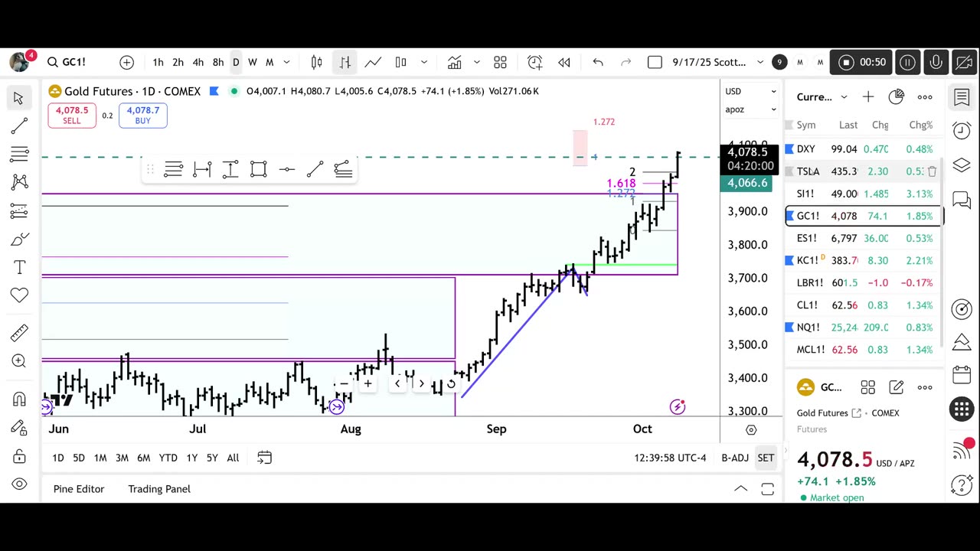
Task: Expand the chart style dropdown
Action: pos(423,62)
